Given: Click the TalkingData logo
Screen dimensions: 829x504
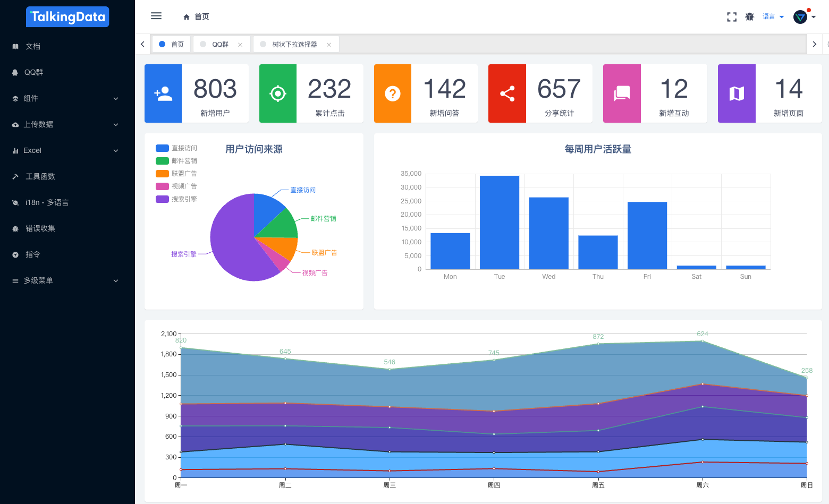Looking at the screenshot, I should [67, 16].
